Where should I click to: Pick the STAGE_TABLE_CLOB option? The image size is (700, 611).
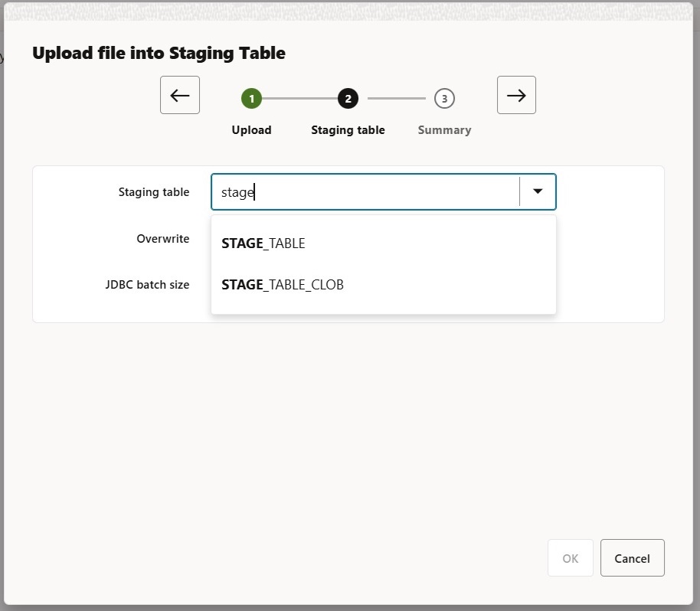point(283,285)
